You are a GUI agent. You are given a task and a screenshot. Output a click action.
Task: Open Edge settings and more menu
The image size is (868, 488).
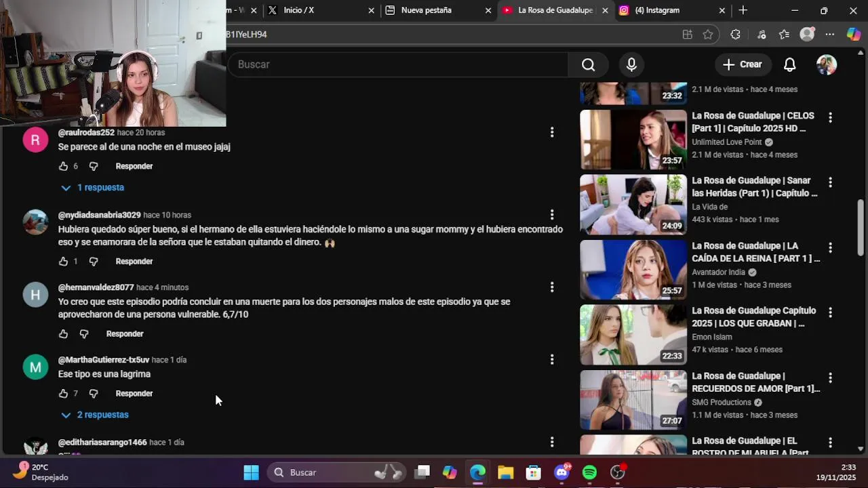[830, 35]
